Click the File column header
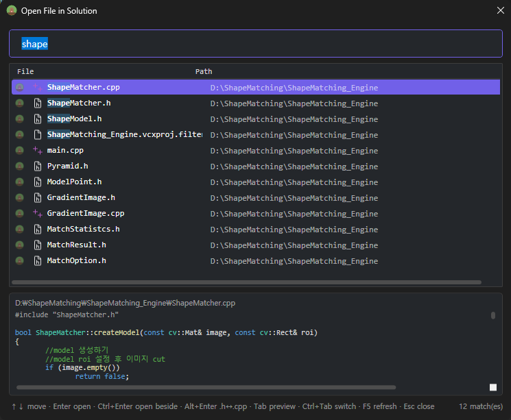Screen dimensions: 511x420 [x=25, y=72]
